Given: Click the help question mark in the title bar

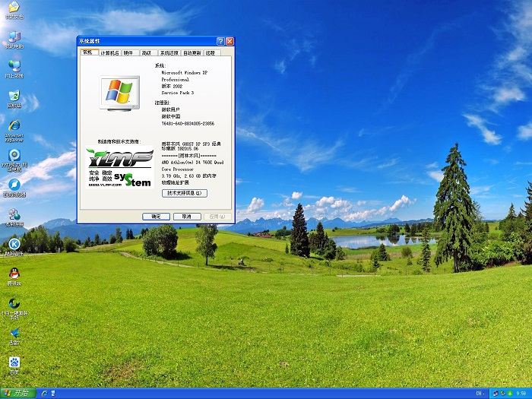Looking at the screenshot, I should [220, 41].
